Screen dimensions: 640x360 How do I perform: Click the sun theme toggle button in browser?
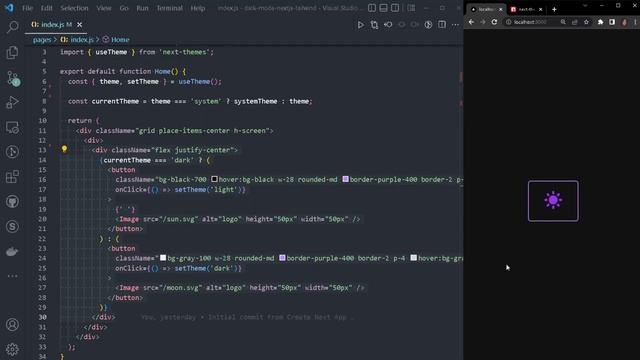point(553,201)
